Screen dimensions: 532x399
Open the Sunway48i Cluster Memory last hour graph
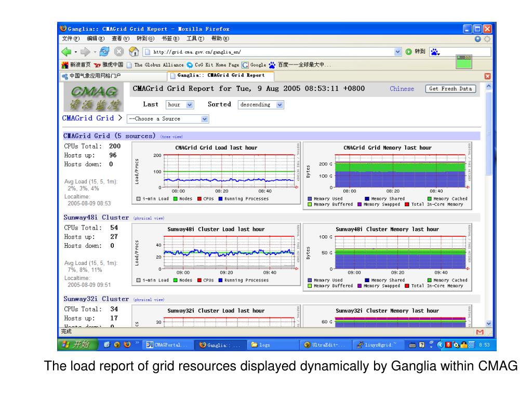click(387, 257)
